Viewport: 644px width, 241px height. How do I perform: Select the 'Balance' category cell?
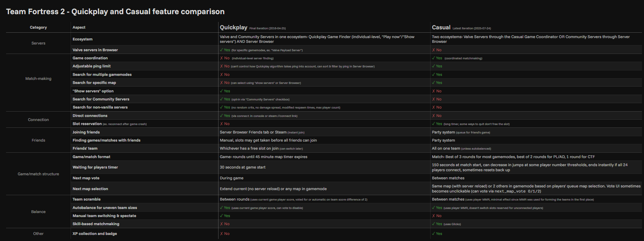38,212
